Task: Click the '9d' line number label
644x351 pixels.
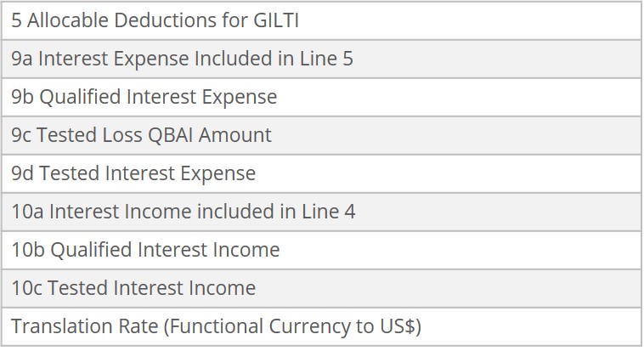Action: point(22,173)
